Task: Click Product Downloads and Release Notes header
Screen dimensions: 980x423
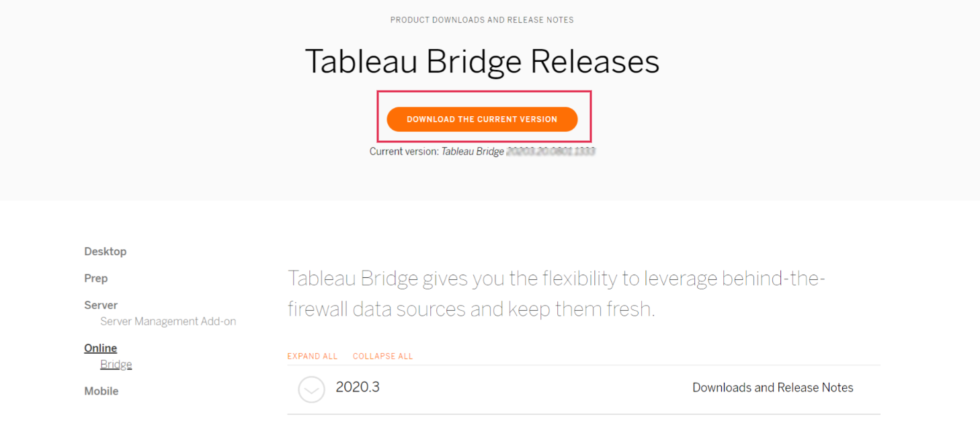Action: tap(482, 20)
